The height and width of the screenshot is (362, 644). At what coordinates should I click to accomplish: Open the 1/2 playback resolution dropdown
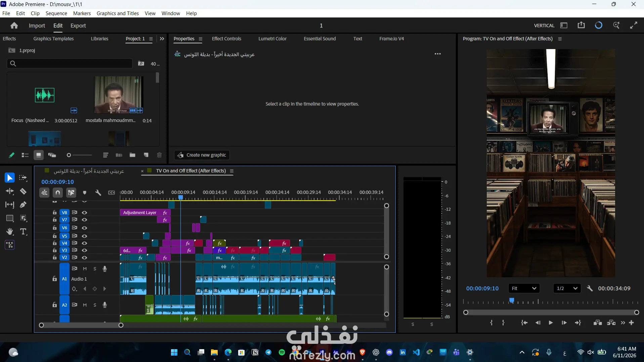click(x=567, y=288)
